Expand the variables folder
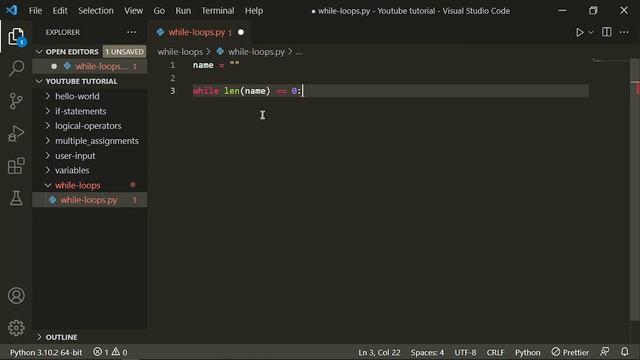 [x=89, y=170]
